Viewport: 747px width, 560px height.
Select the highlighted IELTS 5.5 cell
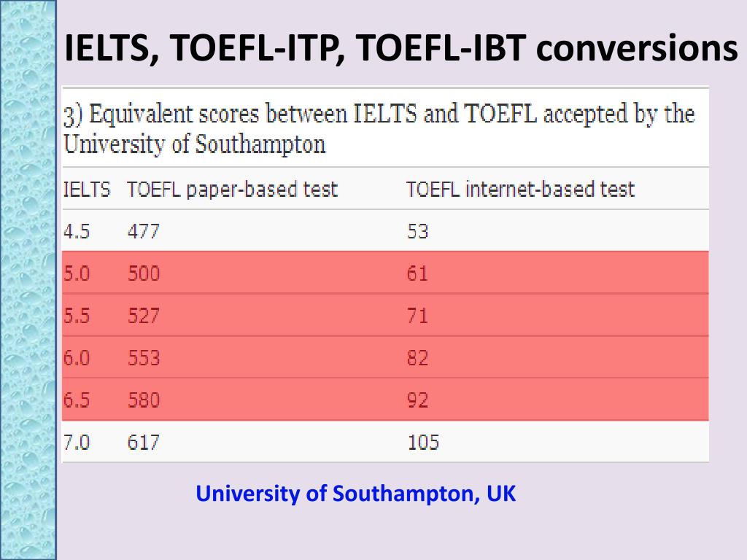pyautogui.click(x=77, y=316)
